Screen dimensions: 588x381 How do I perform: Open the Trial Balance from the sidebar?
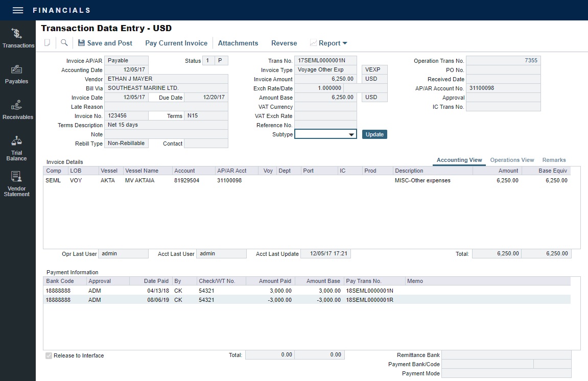click(18, 148)
